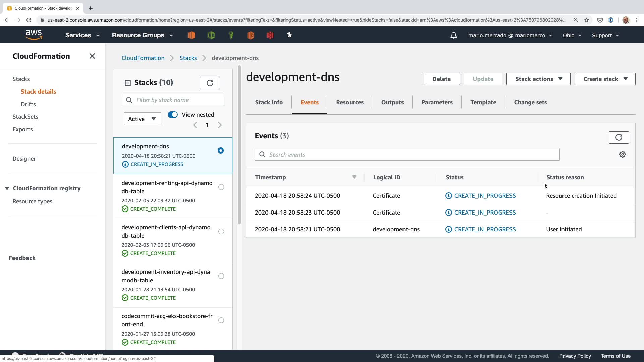644x362 pixels.
Task: Open the Stack actions dropdown
Action: [x=538, y=79]
